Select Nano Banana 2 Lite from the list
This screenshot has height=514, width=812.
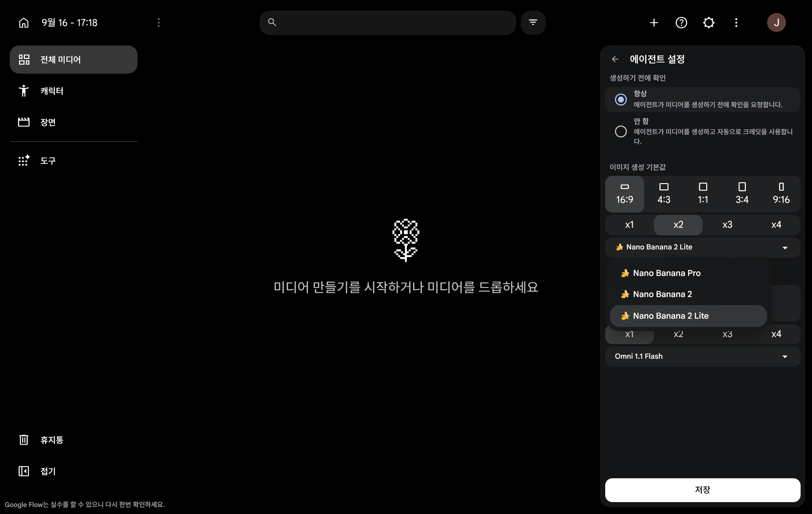coord(688,316)
